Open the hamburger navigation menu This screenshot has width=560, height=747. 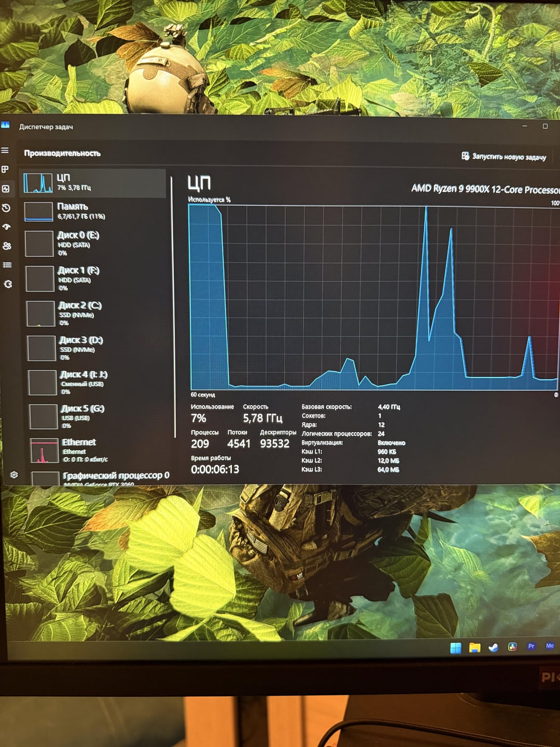(x=5, y=150)
